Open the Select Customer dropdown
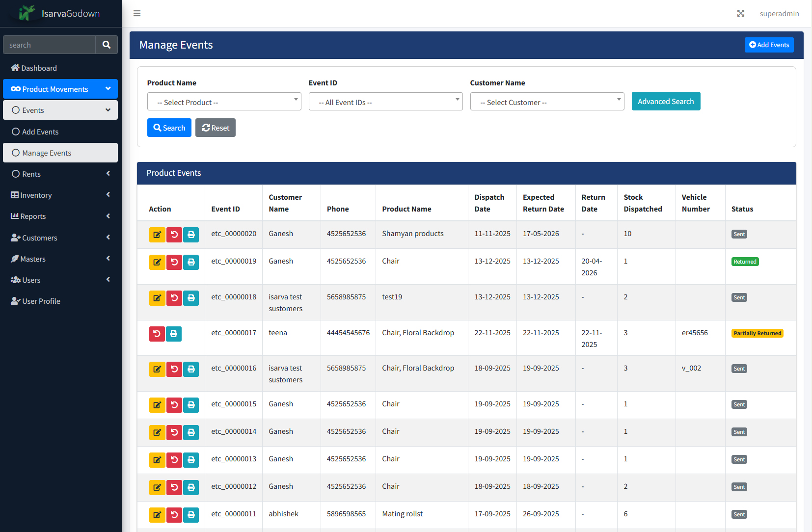 pos(547,102)
